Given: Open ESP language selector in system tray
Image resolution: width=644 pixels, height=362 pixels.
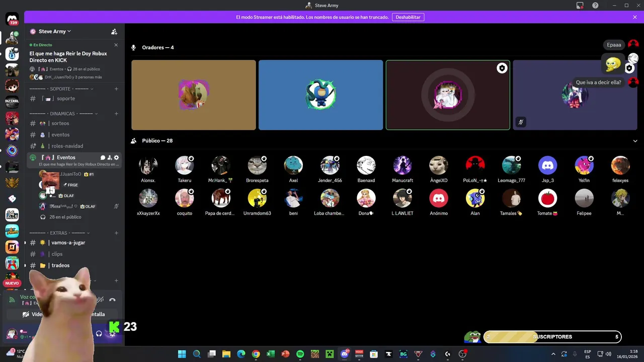Looking at the screenshot, I should pos(588,354).
